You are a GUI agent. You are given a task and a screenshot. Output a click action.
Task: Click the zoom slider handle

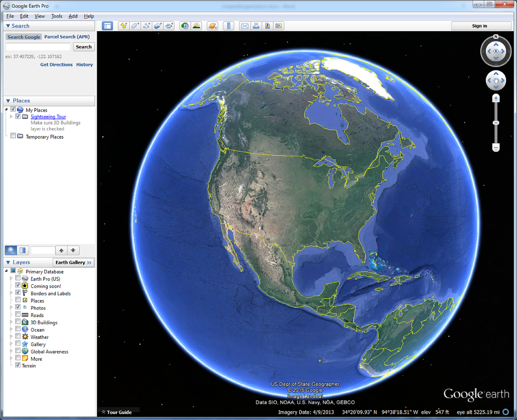point(496,123)
